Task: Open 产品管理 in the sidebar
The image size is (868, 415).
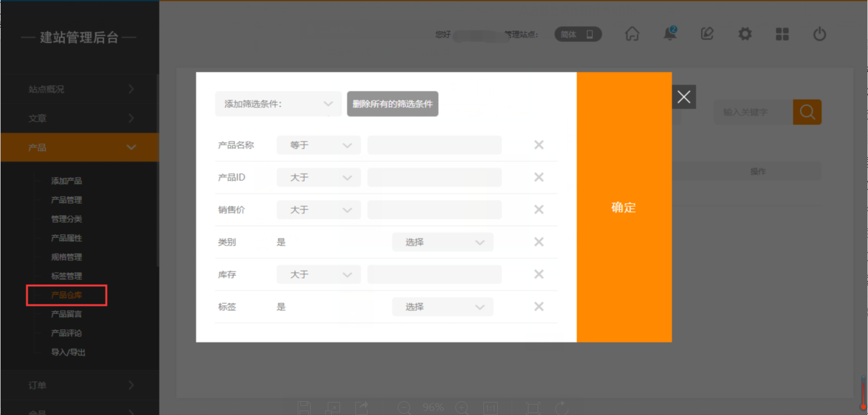Action: 67,200
